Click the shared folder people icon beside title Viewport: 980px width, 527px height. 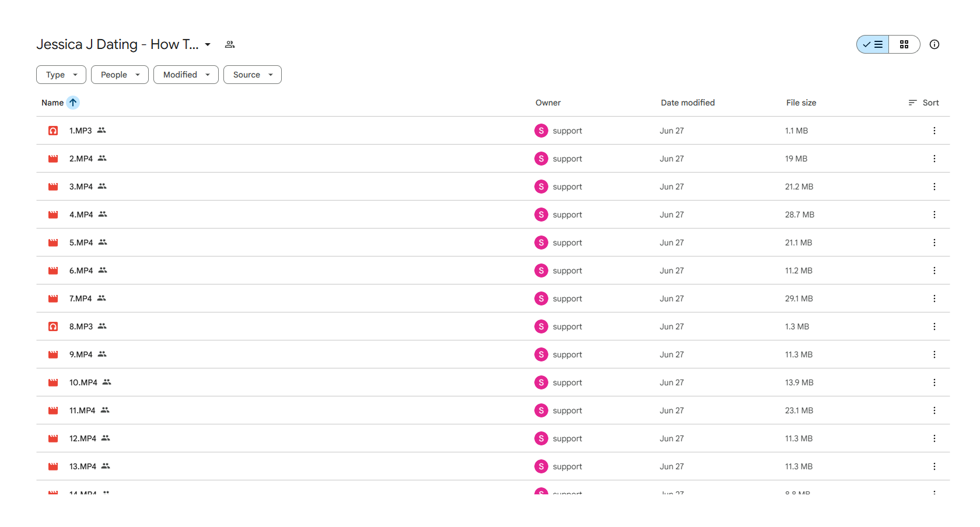tap(230, 44)
